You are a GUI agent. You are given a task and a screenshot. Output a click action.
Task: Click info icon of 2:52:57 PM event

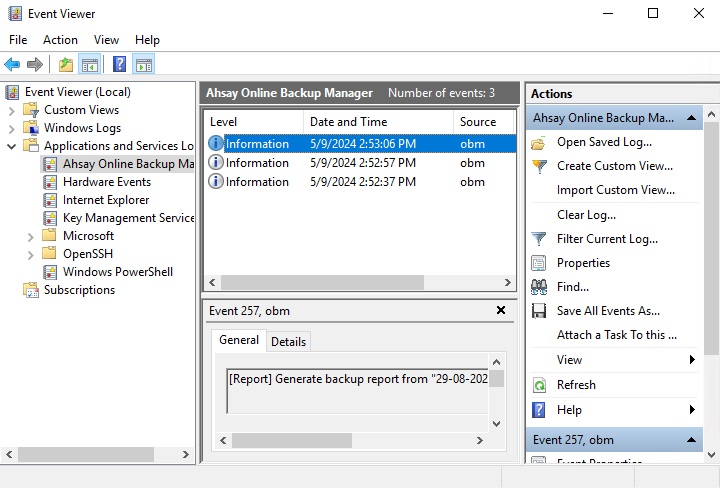click(x=215, y=163)
